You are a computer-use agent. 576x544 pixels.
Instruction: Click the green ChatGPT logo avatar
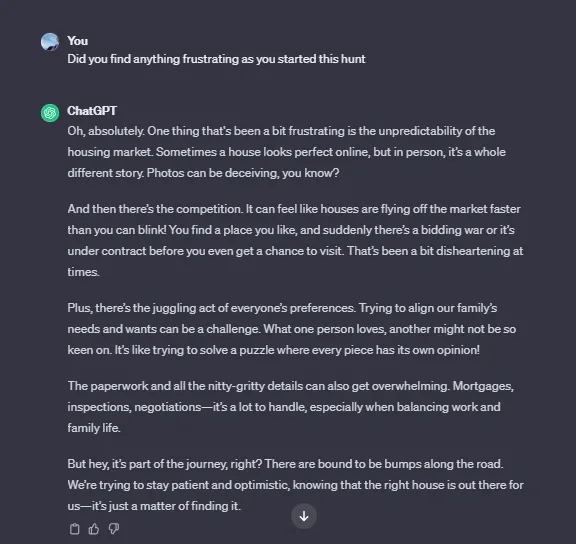point(50,113)
